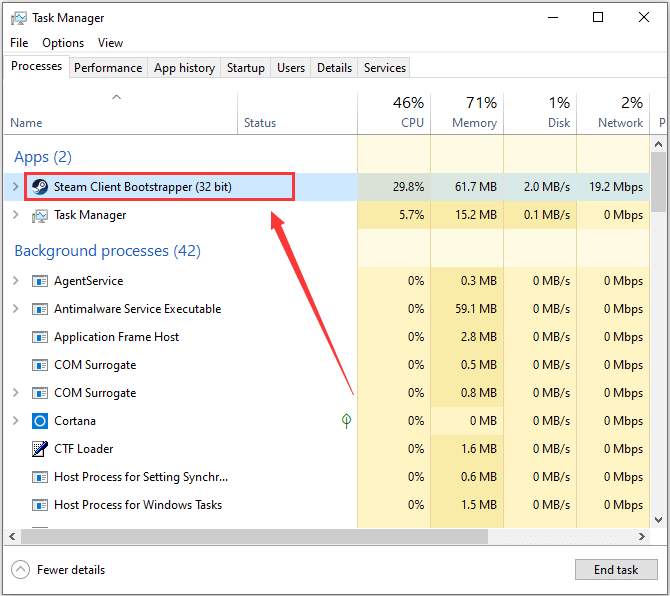The image size is (670, 596).
Task: Expand the Steam Client Bootstrapper process
Action: point(16,187)
